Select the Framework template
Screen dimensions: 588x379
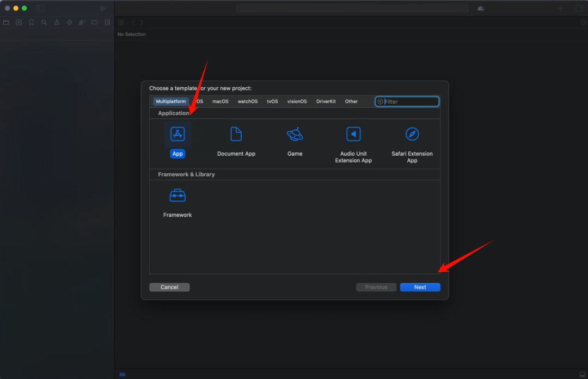177,195
